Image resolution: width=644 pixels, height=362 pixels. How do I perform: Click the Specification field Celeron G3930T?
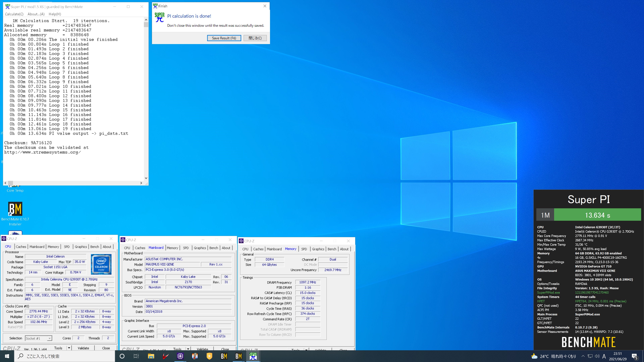tap(69, 279)
